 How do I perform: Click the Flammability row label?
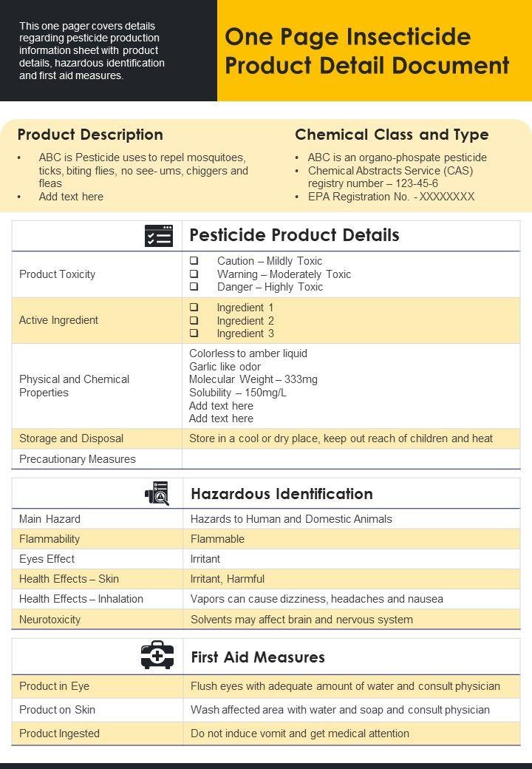coord(50,539)
